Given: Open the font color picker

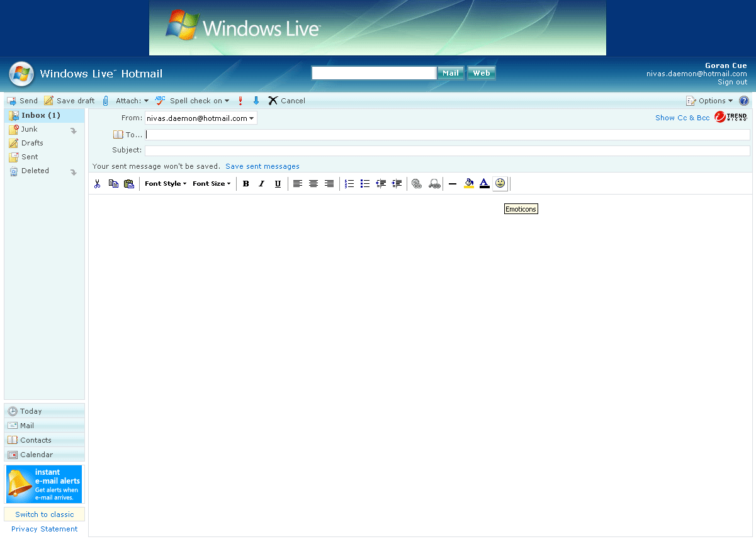Looking at the screenshot, I should coord(484,183).
